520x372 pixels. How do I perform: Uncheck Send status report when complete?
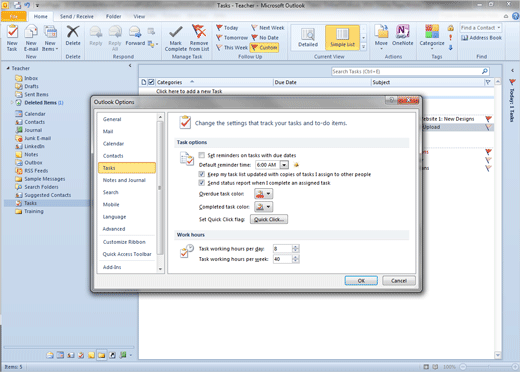point(202,183)
